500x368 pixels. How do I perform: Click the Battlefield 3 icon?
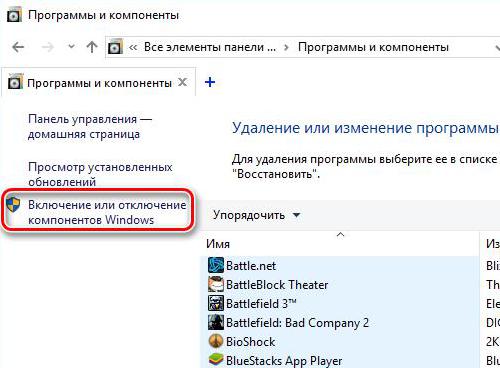(216, 303)
